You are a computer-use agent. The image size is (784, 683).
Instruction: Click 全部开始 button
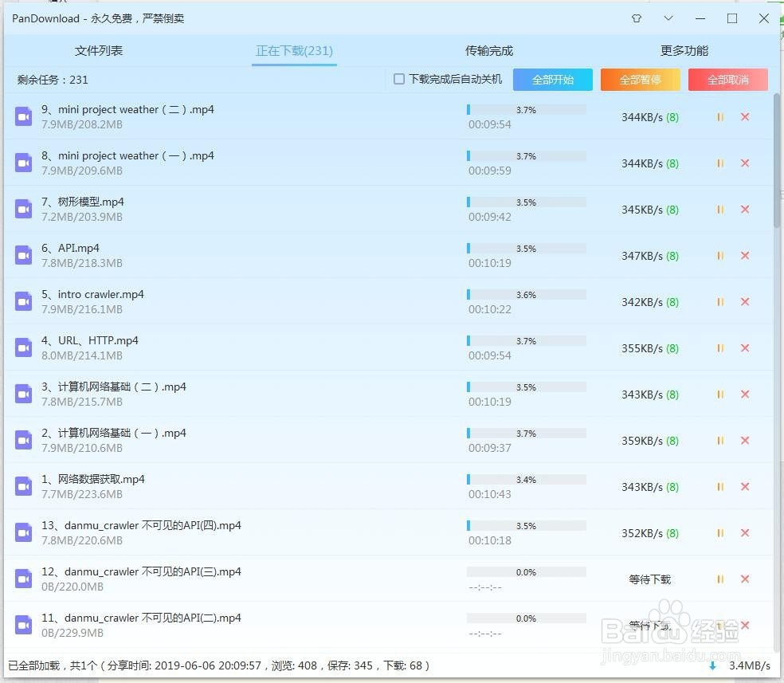553,80
